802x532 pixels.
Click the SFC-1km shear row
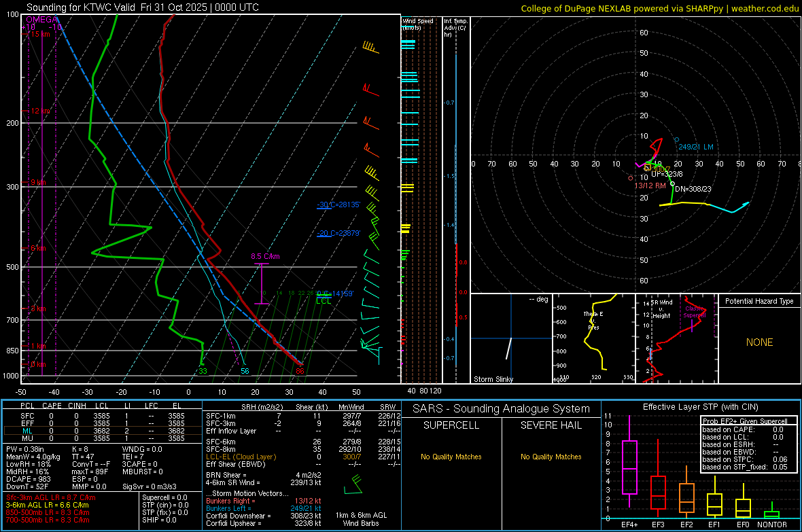pyautogui.click(x=303, y=416)
